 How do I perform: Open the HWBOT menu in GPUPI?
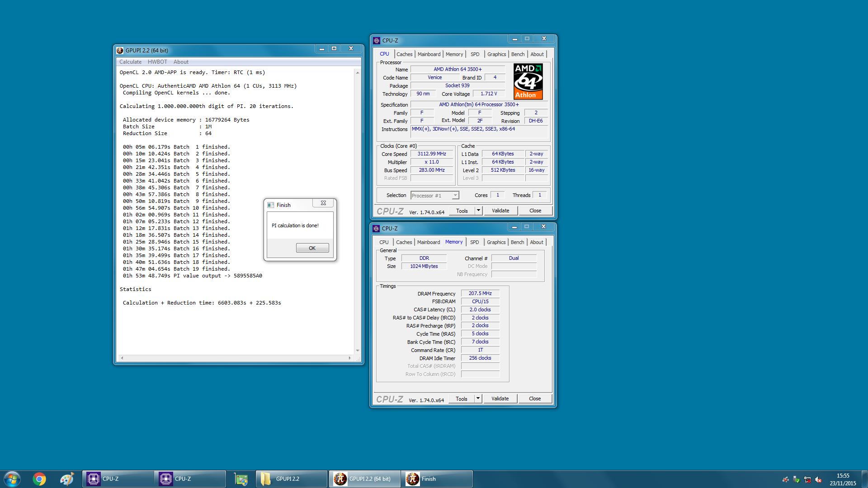[x=157, y=62]
